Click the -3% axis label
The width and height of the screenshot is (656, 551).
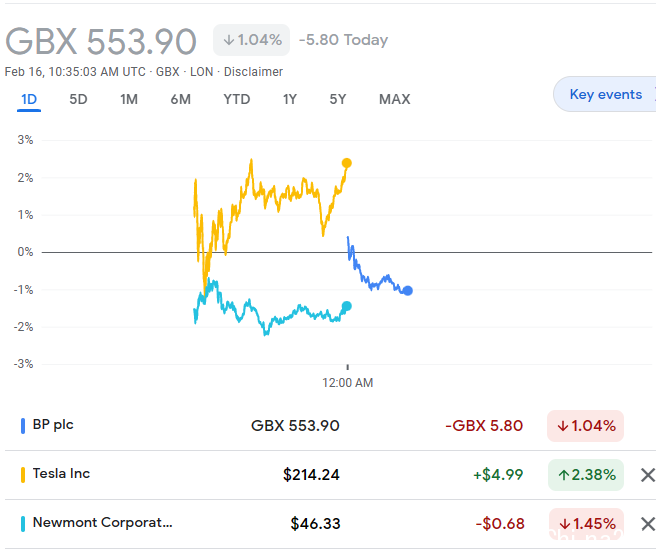pyautogui.click(x=23, y=364)
